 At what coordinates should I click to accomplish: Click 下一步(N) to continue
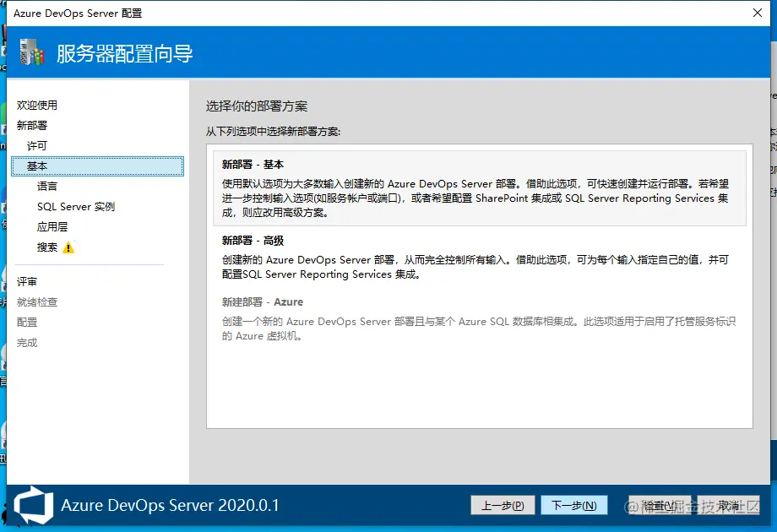tap(573, 505)
